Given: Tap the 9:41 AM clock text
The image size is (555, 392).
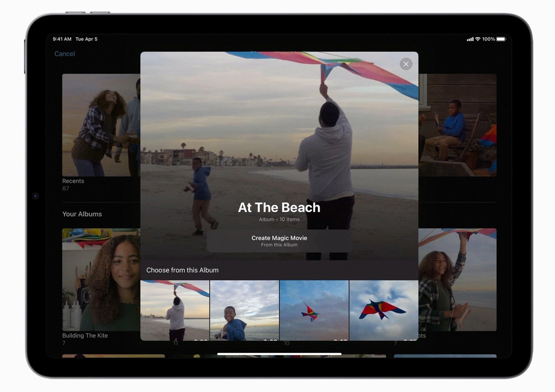Looking at the screenshot, I should coord(62,39).
